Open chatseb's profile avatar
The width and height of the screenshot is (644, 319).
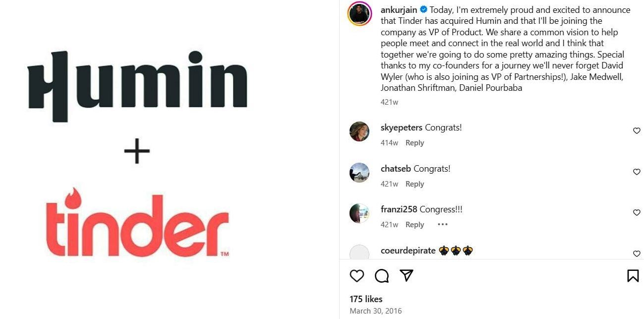click(x=359, y=173)
